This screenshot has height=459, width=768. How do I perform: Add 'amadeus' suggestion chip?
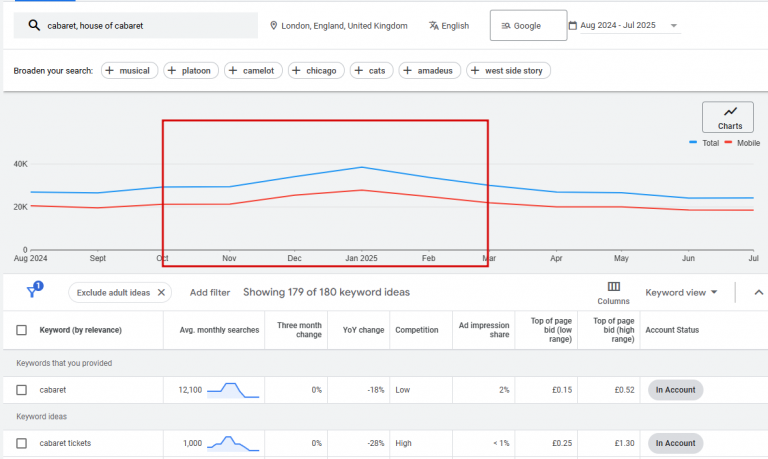coord(430,71)
